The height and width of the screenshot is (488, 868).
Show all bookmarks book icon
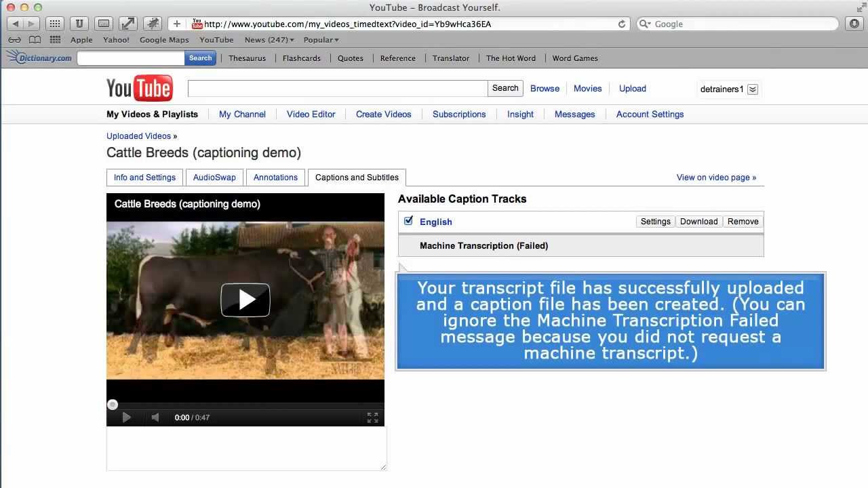(x=35, y=40)
